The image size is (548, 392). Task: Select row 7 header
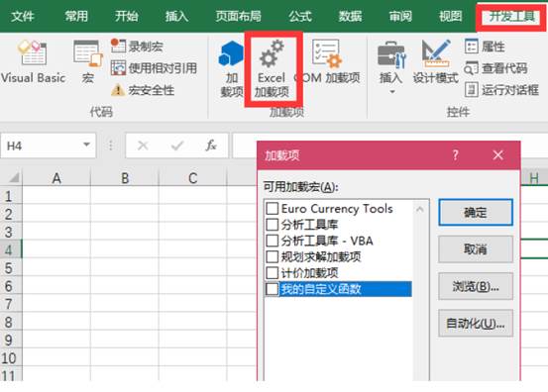(10, 304)
